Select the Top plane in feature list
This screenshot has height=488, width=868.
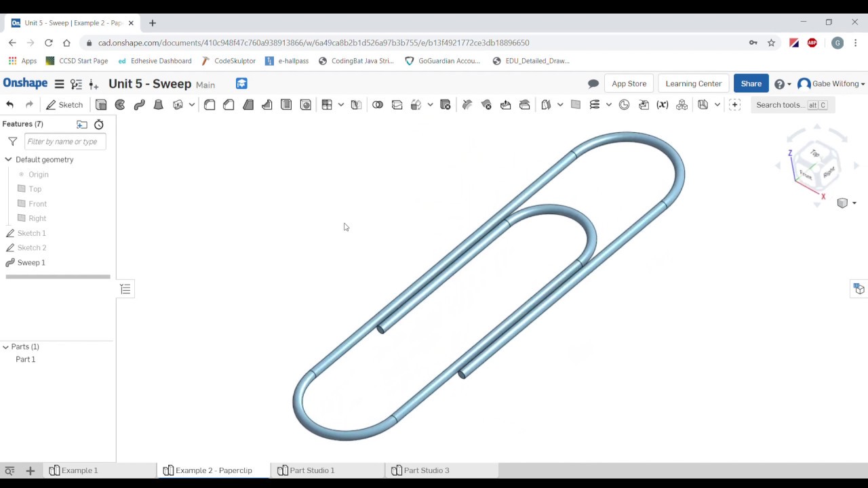(x=35, y=189)
